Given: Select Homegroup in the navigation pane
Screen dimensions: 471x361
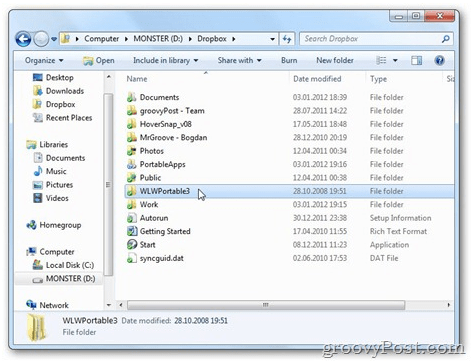Looking at the screenshot, I should tap(54, 225).
